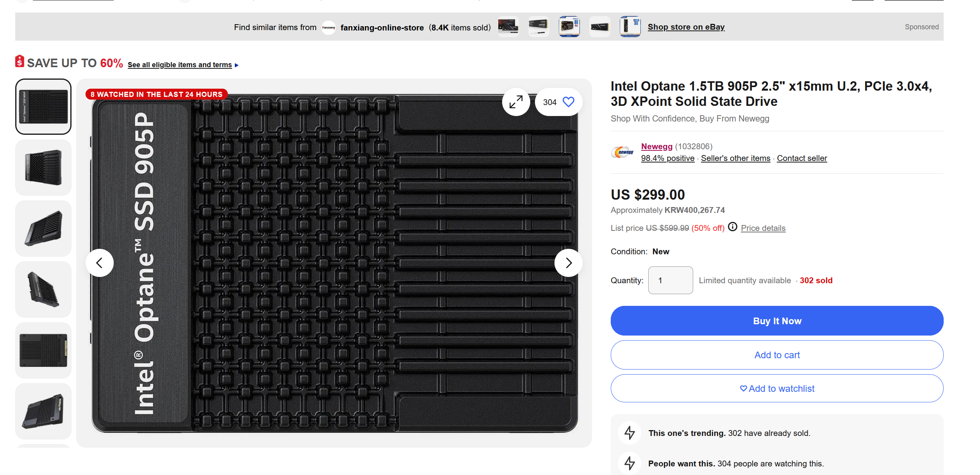This screenshot has height=475, width=980.
Task: Click the arrow after eligible items link
Action: click(x=236, y=65)
